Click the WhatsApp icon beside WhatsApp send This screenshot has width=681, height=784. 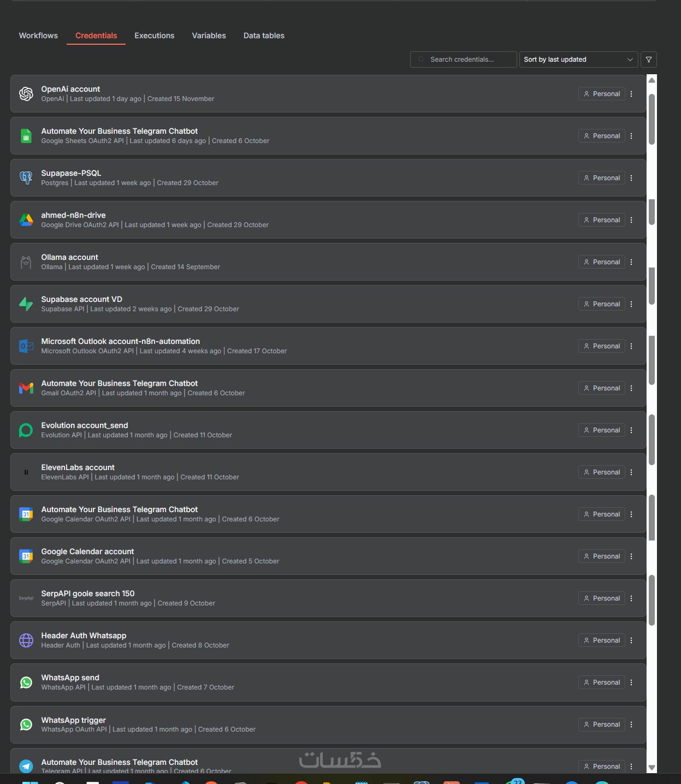tap(26, 682)
